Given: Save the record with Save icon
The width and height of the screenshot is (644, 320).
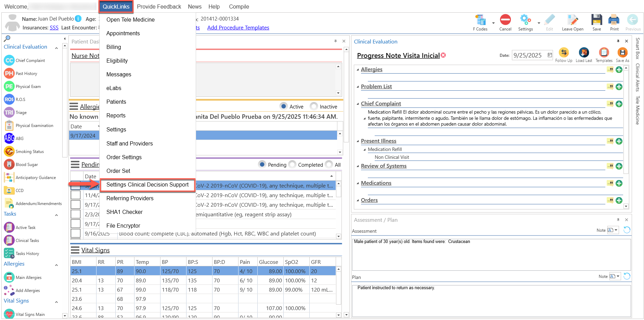Looking at the screenshot, I should coord(596,20).
